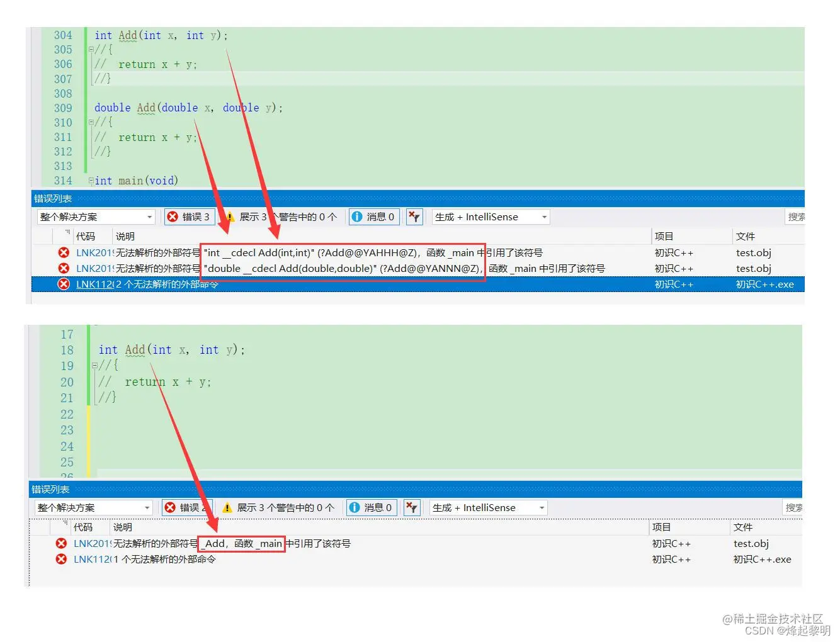Click code line 314 'int main(void)'

point(137,181)
